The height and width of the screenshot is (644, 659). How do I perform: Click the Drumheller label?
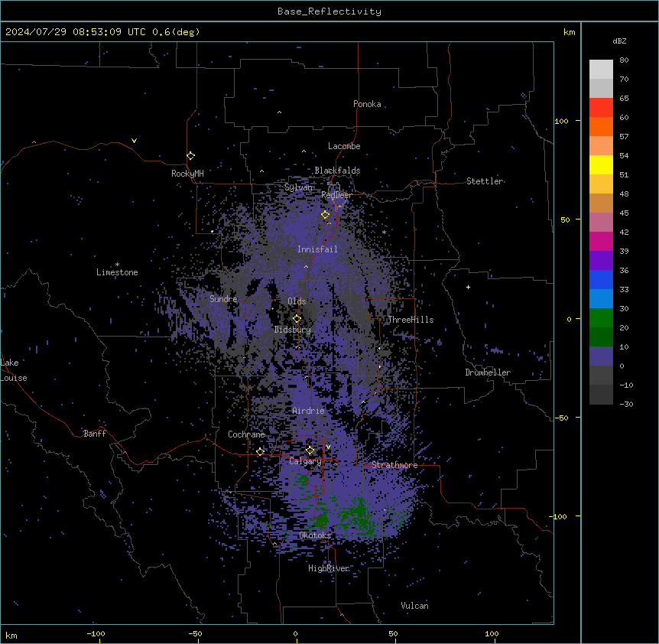488,372
